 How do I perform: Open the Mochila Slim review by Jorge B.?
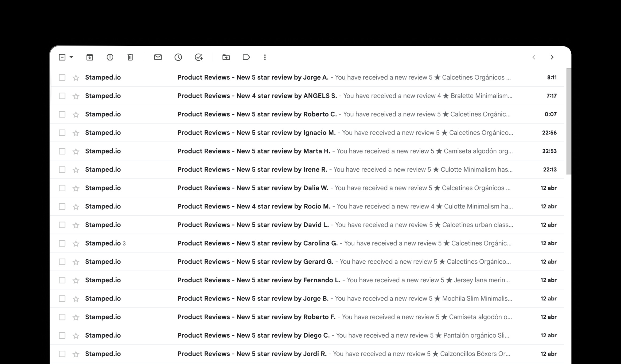(307, 298)
